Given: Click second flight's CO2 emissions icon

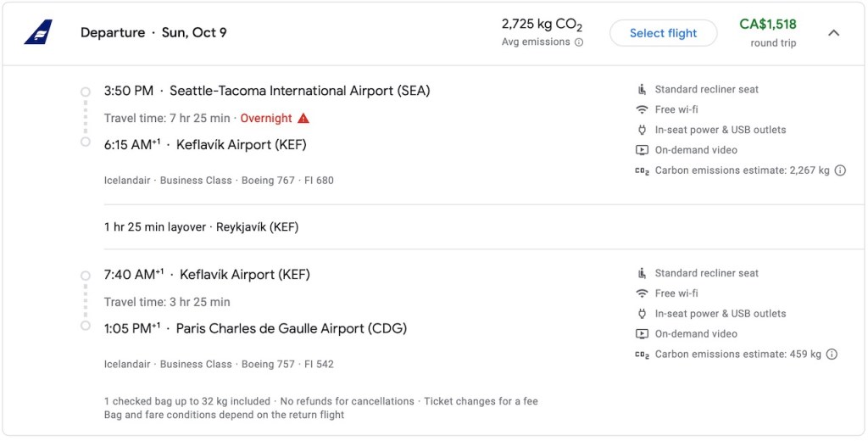Looking at the screenshot, I should pos(642,354).
